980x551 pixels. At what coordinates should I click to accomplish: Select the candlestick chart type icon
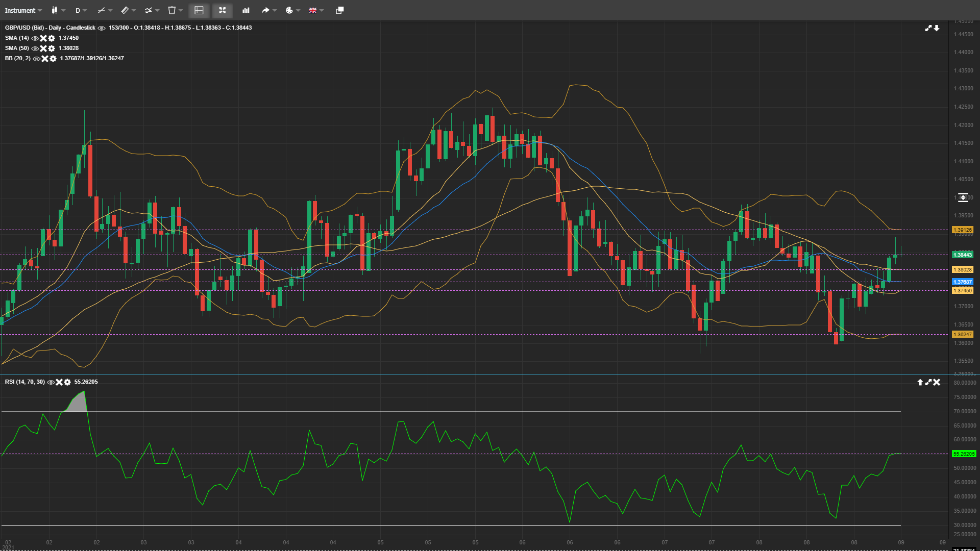pyautogui.click(x=54, y=10)
